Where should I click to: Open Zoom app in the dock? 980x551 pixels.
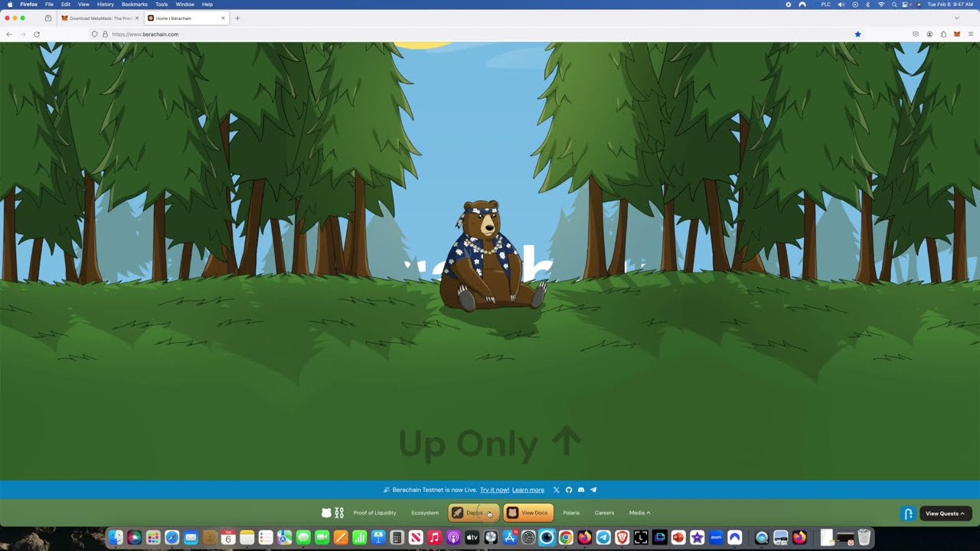716,538
